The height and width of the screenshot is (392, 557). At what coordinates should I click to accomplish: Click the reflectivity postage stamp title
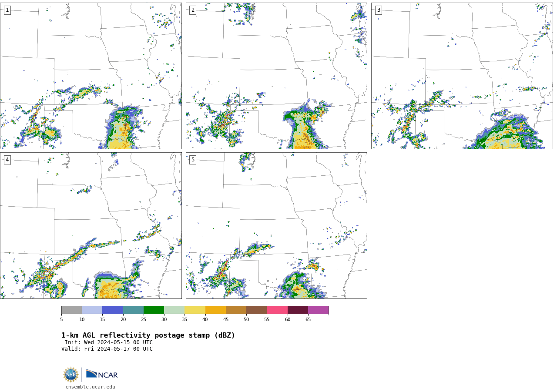(x=148, y=335)
